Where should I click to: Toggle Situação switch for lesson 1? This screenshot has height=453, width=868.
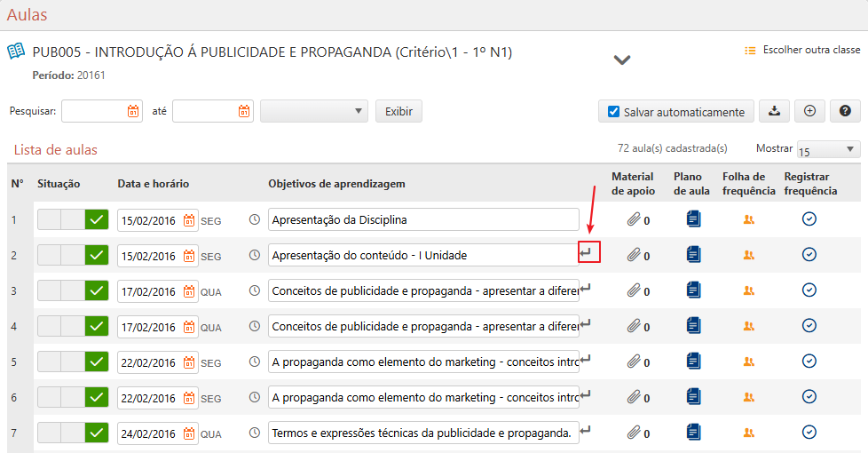click(73, 220)
